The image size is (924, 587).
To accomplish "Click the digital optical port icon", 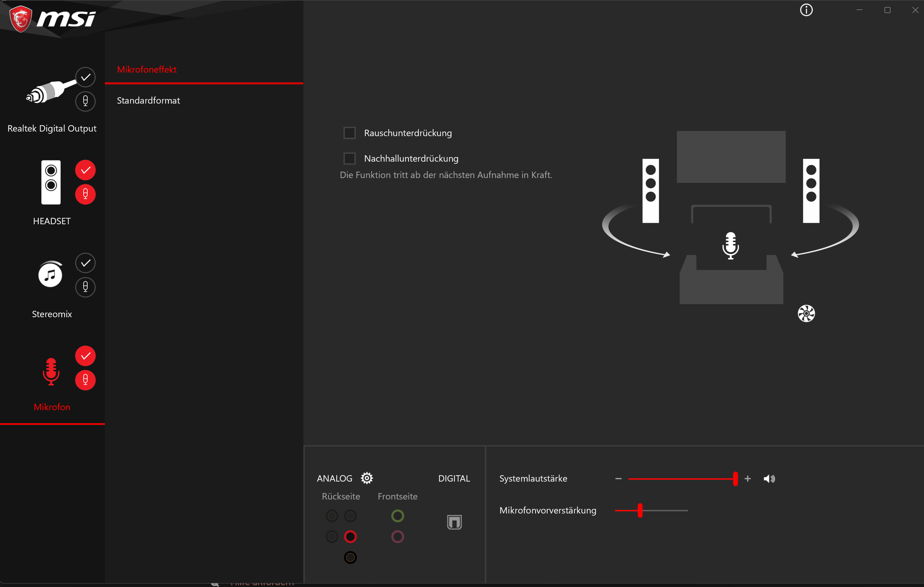I will coord(454,522).
